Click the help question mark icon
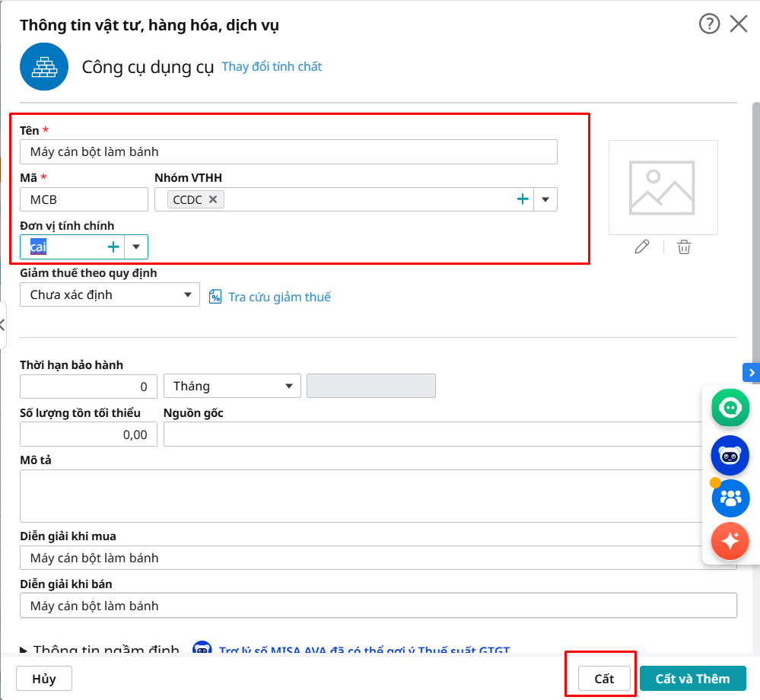 tap(709, 24)
